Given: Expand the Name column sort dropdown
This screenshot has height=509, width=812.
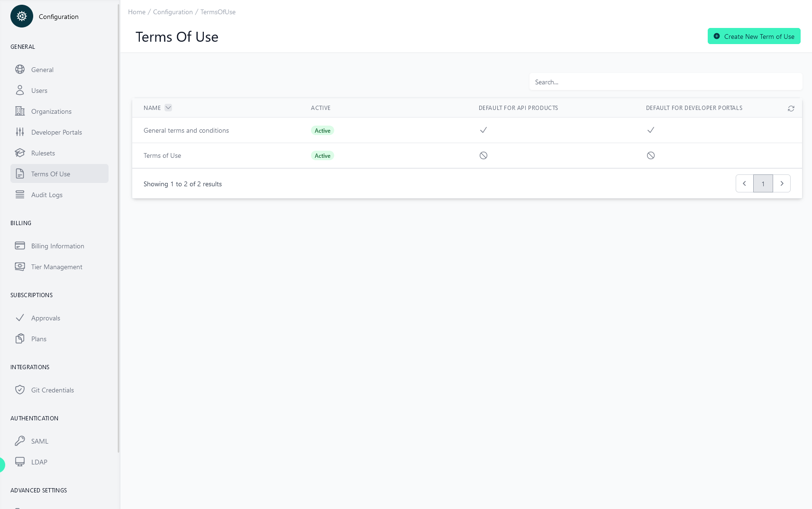Looking at the screenshot, I should (169, 108).
